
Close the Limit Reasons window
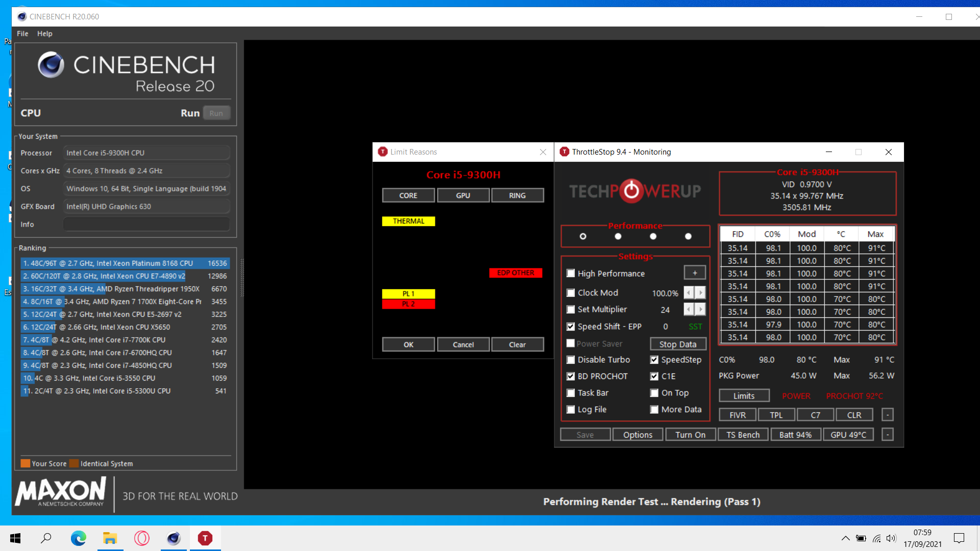pos(543,152)
